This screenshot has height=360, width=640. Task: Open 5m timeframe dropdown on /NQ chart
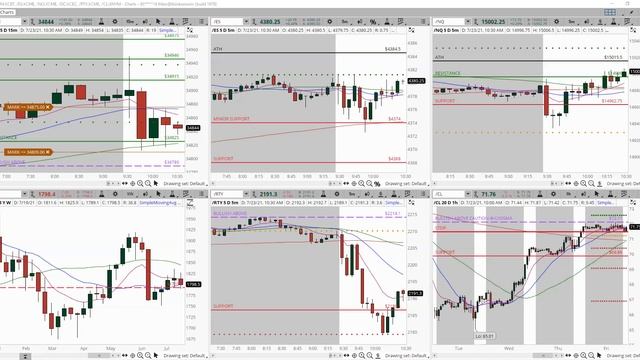(x=571, y=22)
